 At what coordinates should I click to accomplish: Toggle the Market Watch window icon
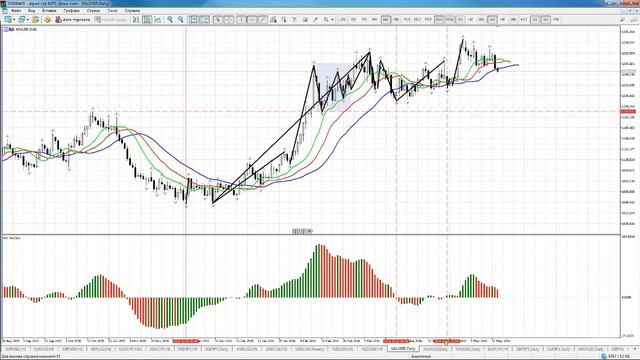point(35,20)
